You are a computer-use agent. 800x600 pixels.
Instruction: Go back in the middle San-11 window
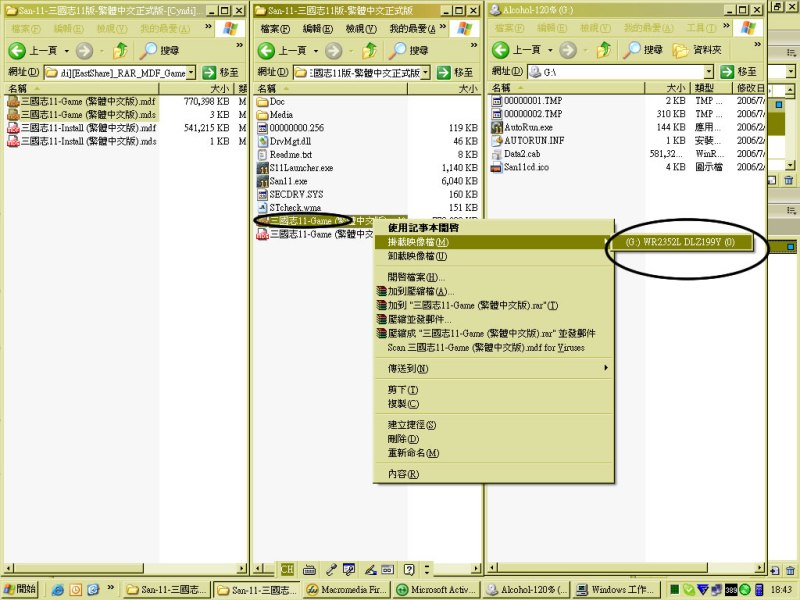266,51
